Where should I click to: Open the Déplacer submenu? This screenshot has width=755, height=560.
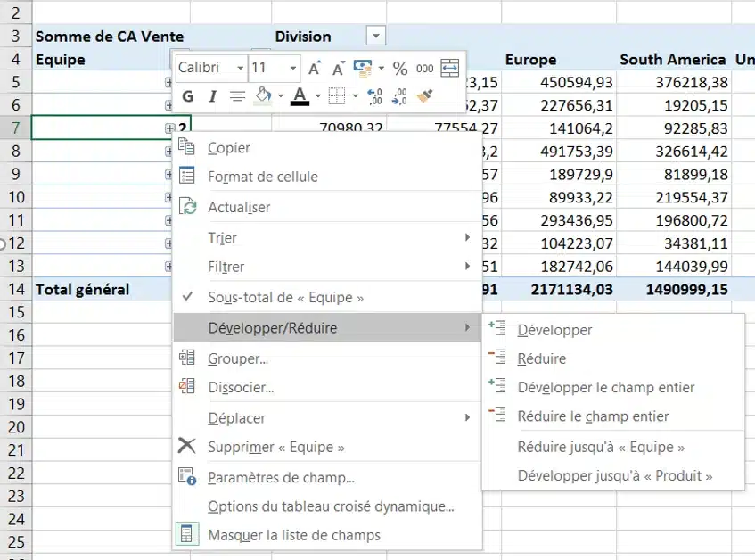coord(327,418)
